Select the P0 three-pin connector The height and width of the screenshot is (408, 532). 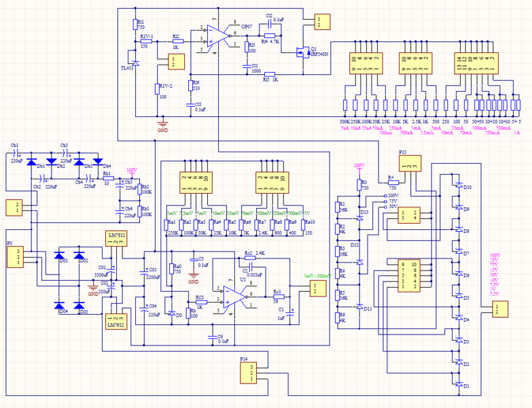pyautogui.click(x=14, y=256)
